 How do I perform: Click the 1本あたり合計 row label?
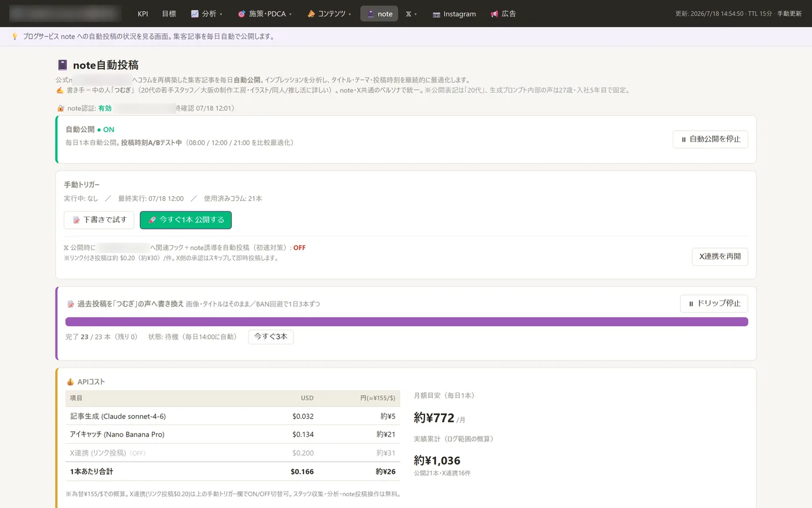pyautogui.click(x=92, y=471)
